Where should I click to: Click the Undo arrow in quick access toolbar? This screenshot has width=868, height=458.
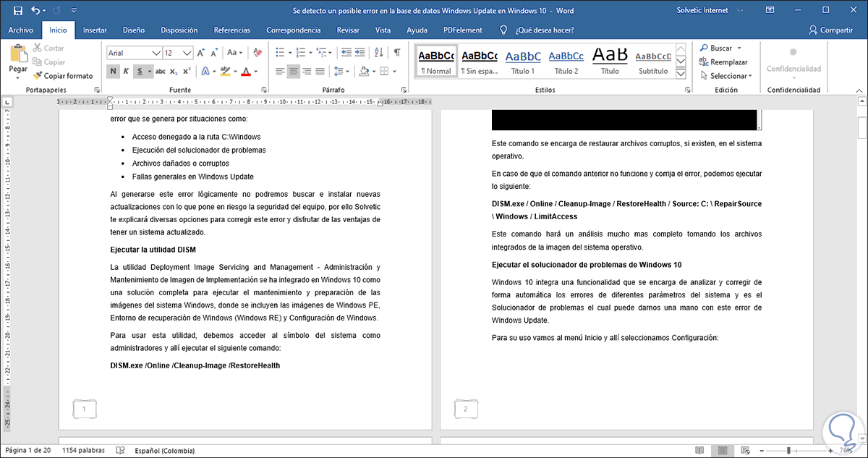(x=36, y=11)
